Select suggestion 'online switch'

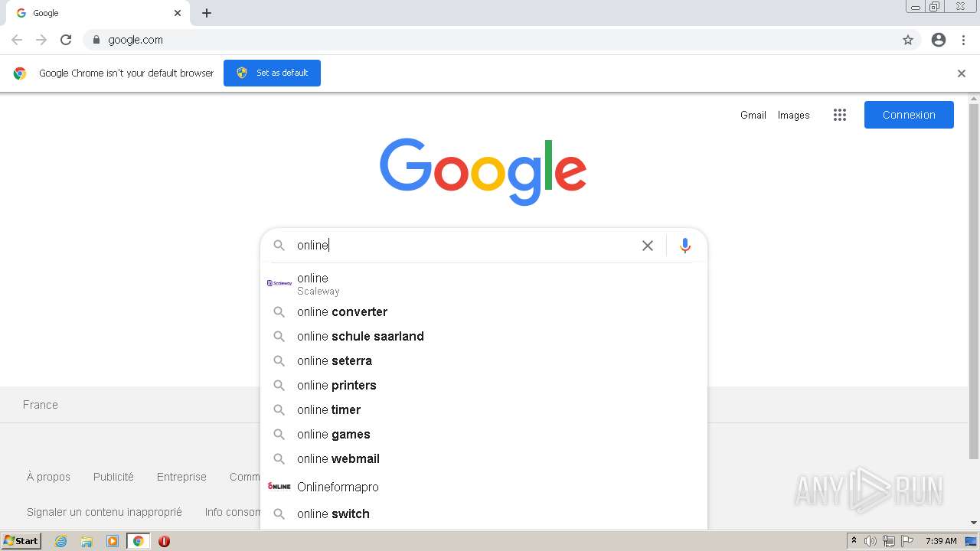[x=484, y=514]
